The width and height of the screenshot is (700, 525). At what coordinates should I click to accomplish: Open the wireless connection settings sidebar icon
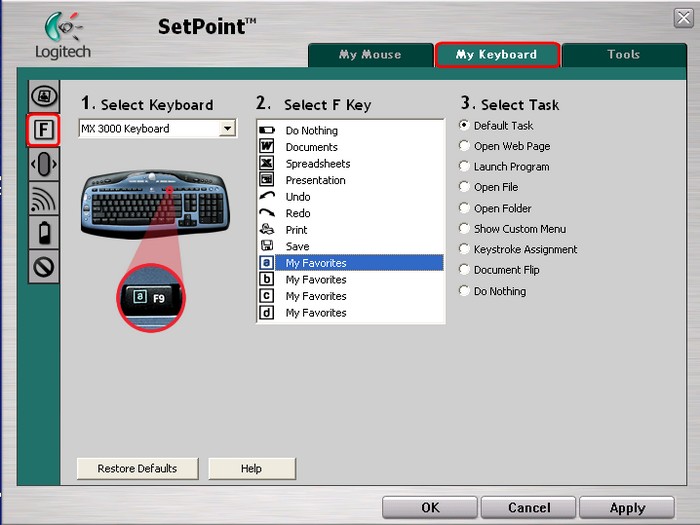click(44, 198)
